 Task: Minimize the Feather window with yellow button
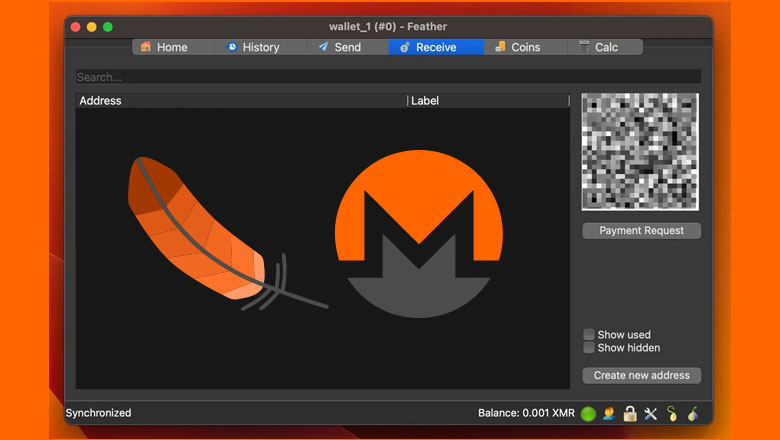(92, 27)
